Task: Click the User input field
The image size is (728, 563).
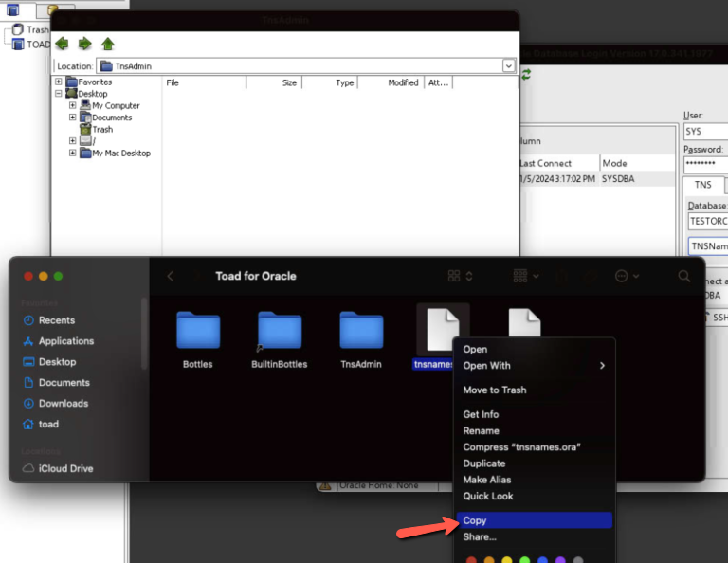Action: [x=705, y=132]
